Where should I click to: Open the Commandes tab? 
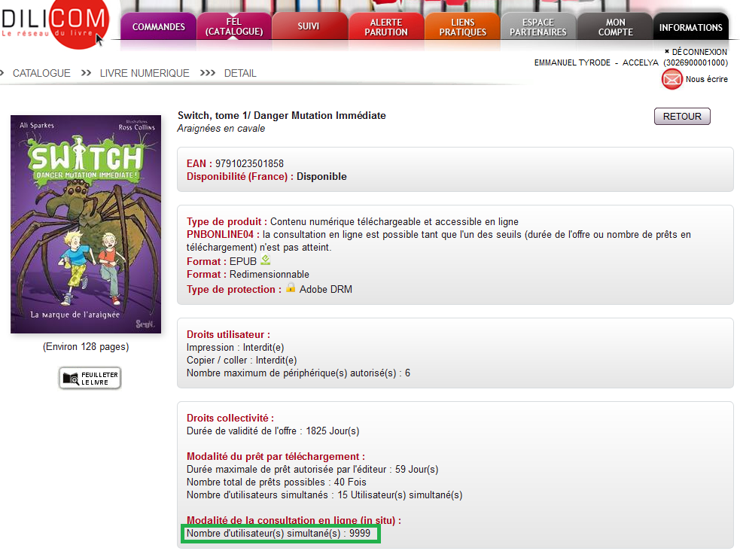coord(159,27)
